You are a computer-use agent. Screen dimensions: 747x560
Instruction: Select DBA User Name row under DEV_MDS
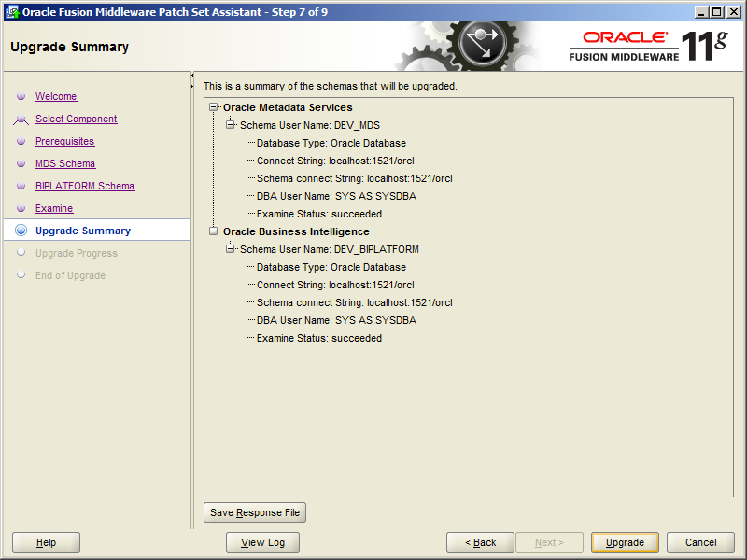[x=336, y=196]
